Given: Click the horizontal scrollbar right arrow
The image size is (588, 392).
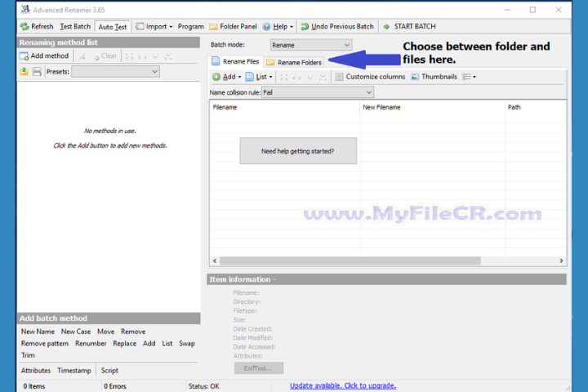Looking at the screenshot, I should coord(561,261).
